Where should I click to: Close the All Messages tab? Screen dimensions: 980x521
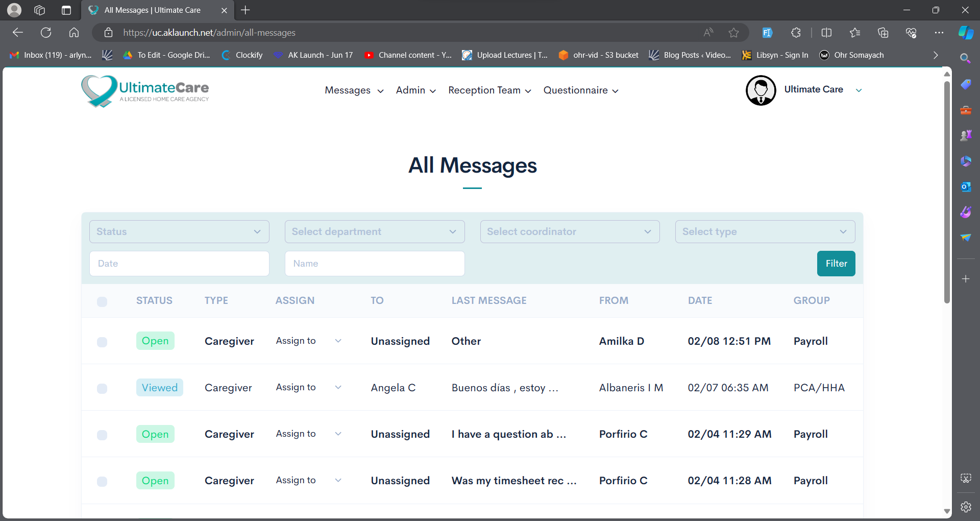point(224,10)
